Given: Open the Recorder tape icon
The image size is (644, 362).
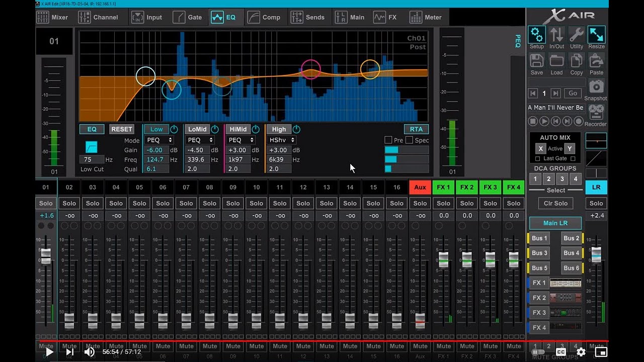Looking at the screenshot, I should coord(596,112).
